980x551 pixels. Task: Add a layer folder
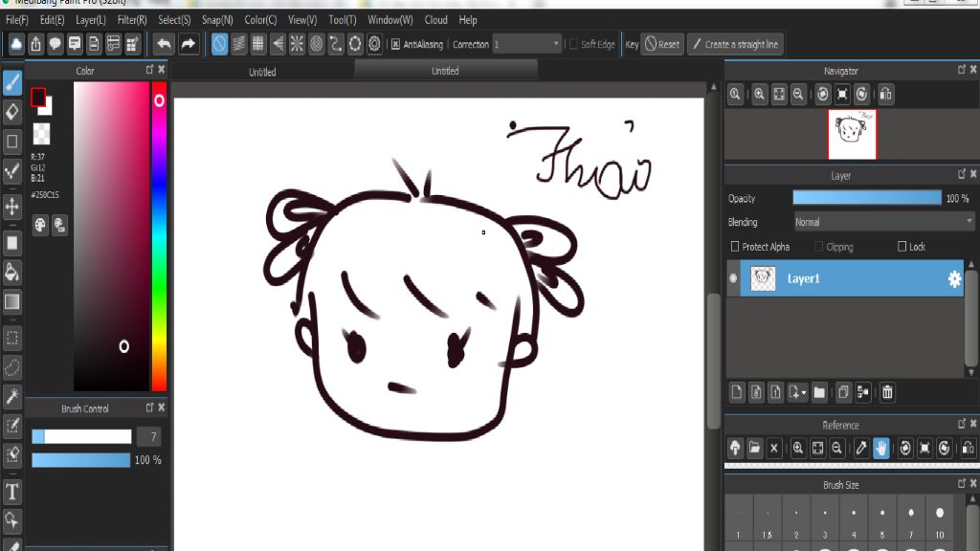pyautogui.click(x=819, y=392)
